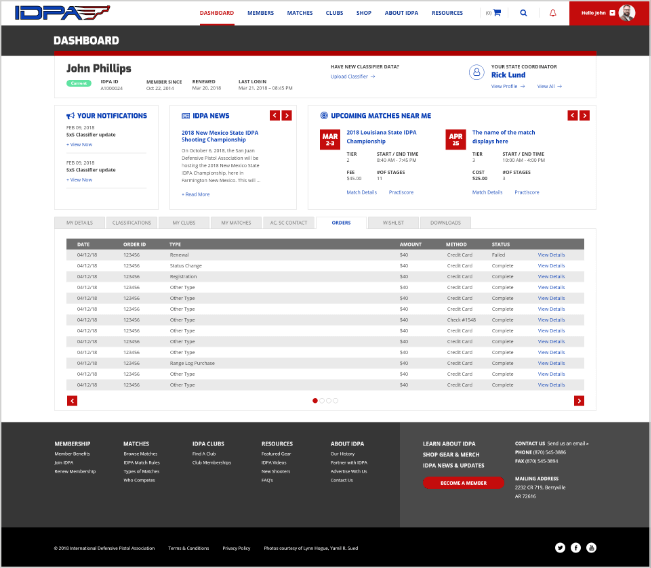The width and height of the screenshot is (651, 568).
Task: Click the Upload Classifier link
Action: (x=351, y=76)
